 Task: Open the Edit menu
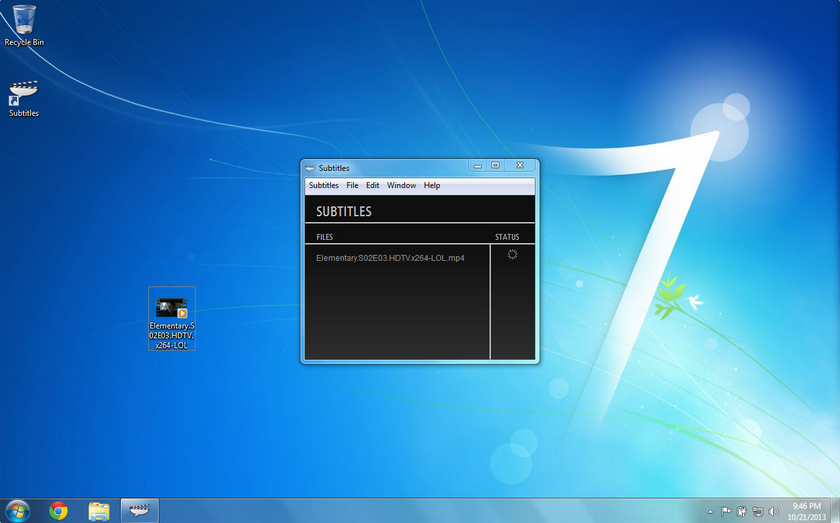point(372,186)
